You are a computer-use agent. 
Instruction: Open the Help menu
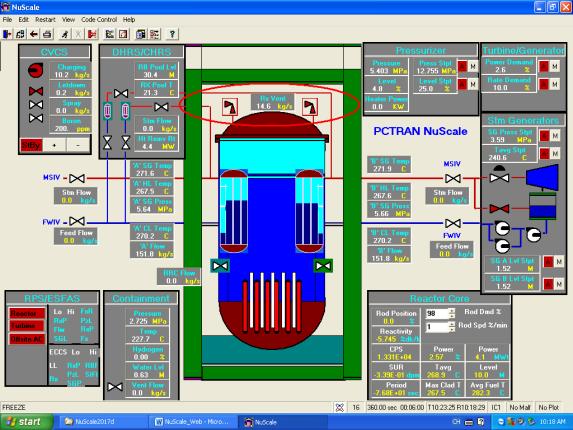(x=129, y=19)
